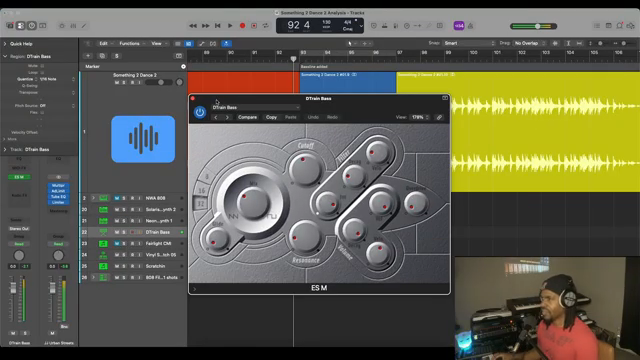Open the Note Pads icon

(609, 26)
